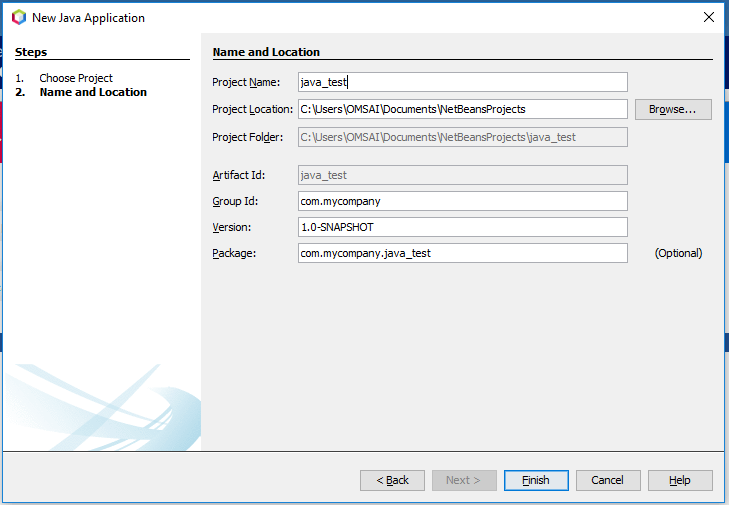The image size is (729, 505).
Task: Click the Project Name text field
Action: 463,82
